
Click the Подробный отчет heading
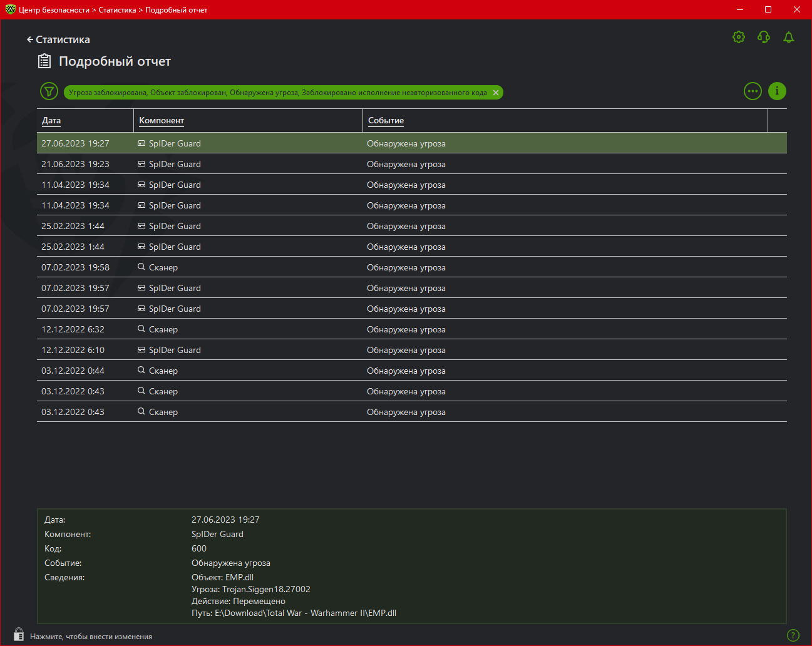coord(115,61)
